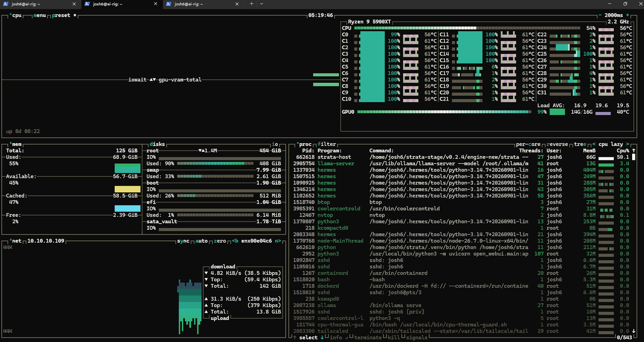Viewport: 644px width, 342px height.
Task: Toggle net sync scaling
Action: click(183, 241)
